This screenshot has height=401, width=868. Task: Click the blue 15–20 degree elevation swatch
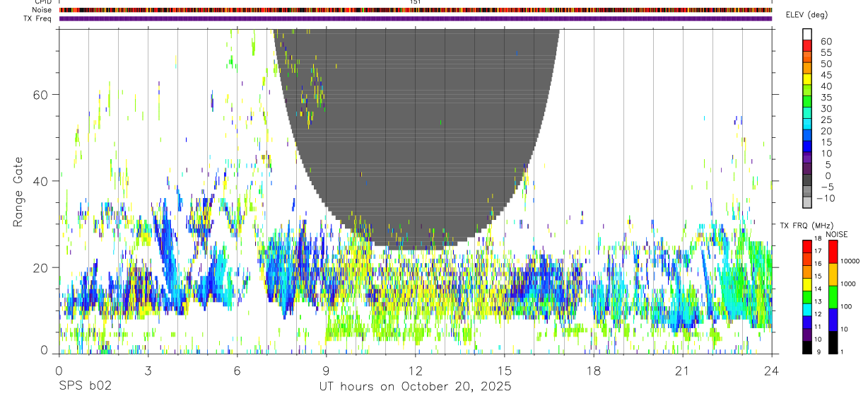coord(807,136)
